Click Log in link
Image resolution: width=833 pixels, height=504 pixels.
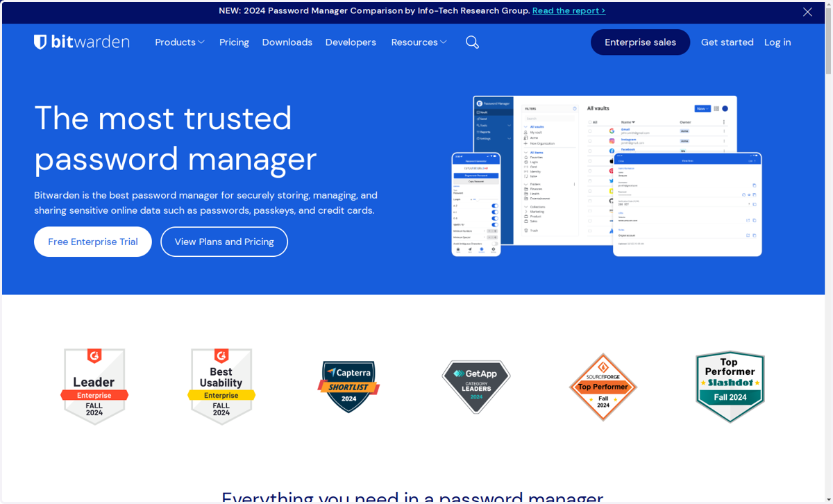(x=777, y=42)
